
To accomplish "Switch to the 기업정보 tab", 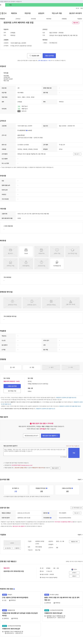I will pos(80,19).
